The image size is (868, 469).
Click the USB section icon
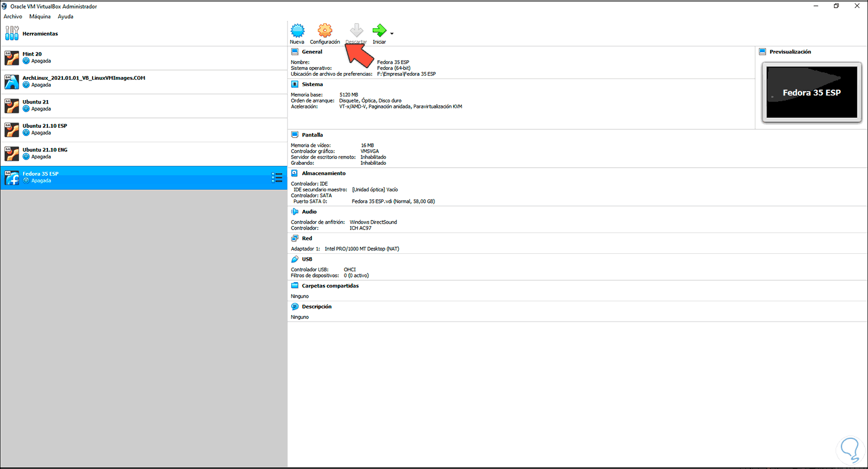(x=295, y=259)
